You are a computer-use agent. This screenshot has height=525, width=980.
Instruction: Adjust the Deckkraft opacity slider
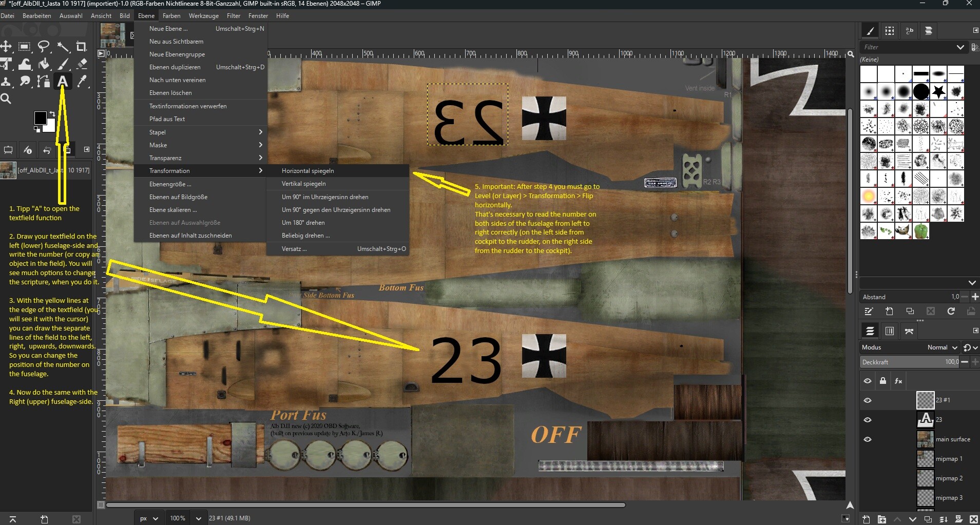pyautogui.click(x=910, y=362)
